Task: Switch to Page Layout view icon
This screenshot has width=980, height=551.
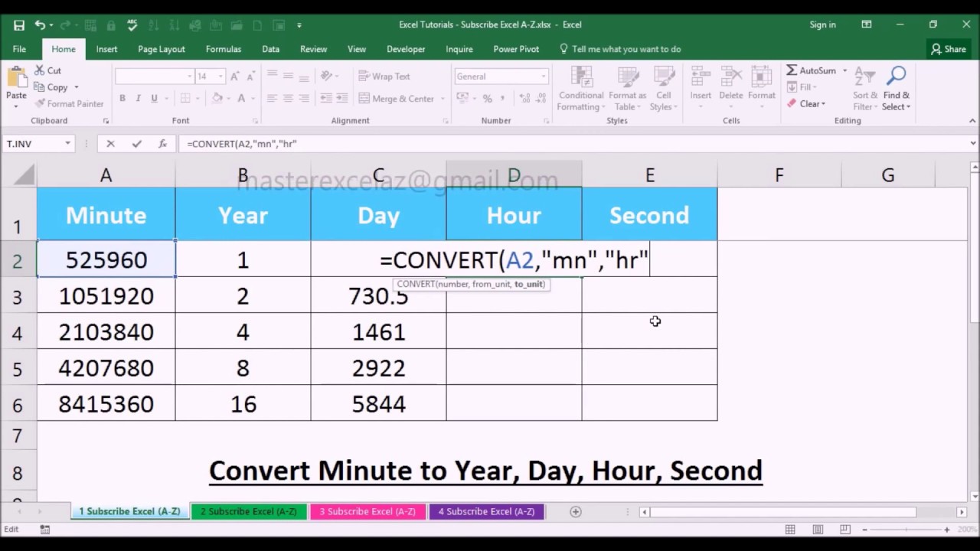Action: coord(818,530)
